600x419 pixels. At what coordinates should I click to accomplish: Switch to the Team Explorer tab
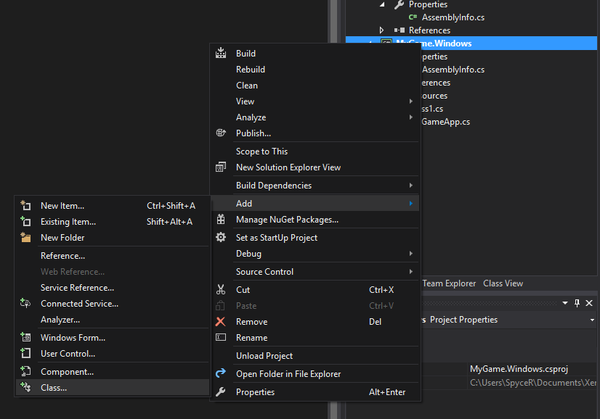(449, 283)
